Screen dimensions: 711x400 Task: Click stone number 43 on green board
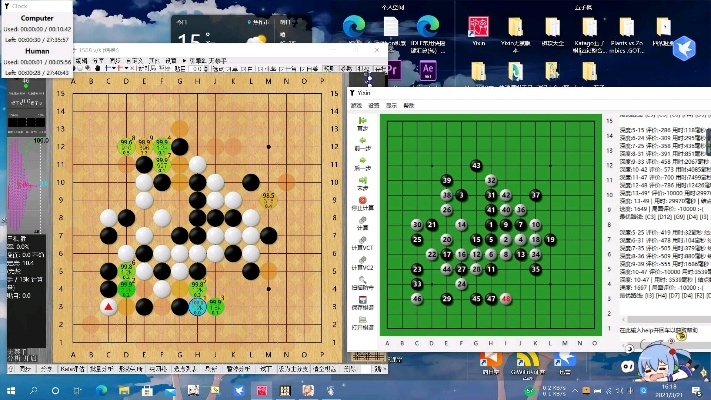click(x=476, y=166)
